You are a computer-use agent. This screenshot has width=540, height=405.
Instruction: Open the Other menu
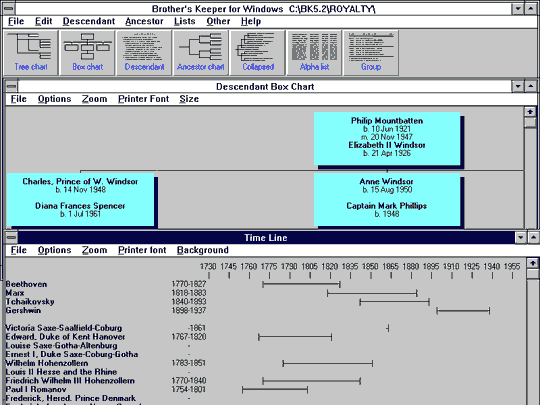click(218, 21)
